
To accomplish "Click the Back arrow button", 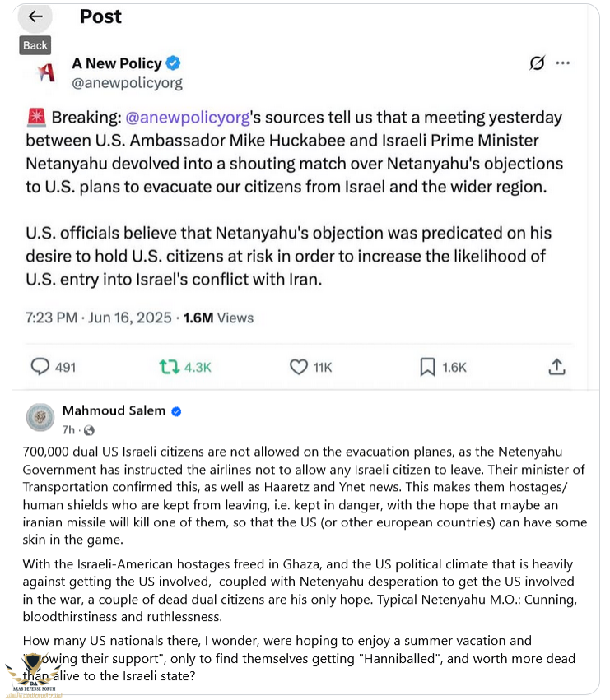I will pyautogui.click(x=35, y=16).
